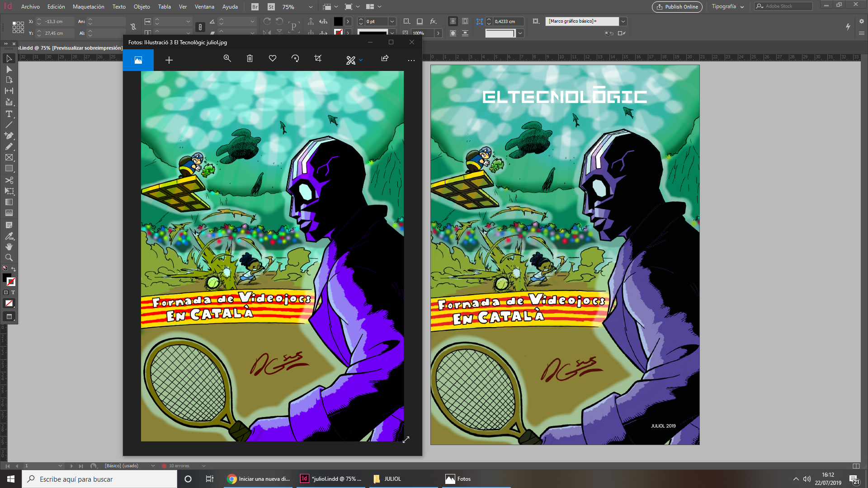This screenshot has width=868, height=488.
Task: Select the Eyedropper tool
Action: point(9,236)
